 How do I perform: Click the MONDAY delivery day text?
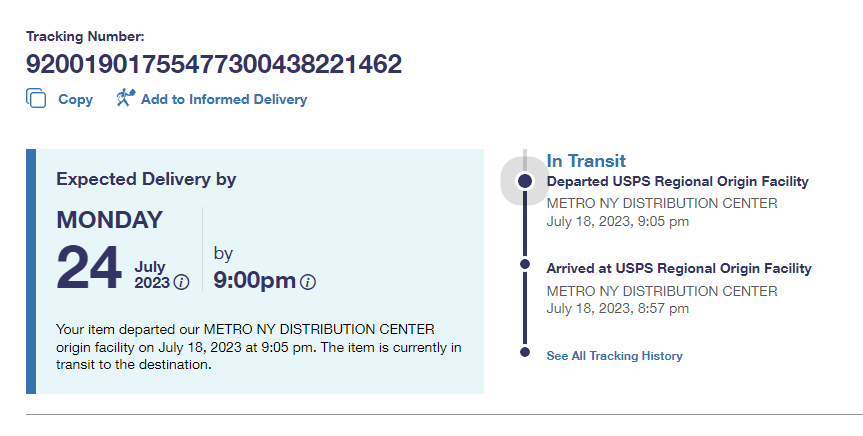click(109, 220)
